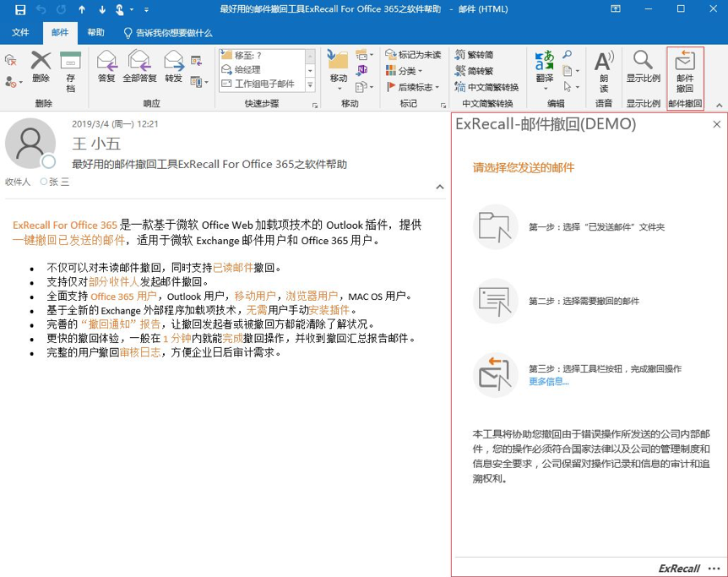The width and height of the screenshot is (728, 577).
Task: Click the step one folder icon
Action: [495, 226]
